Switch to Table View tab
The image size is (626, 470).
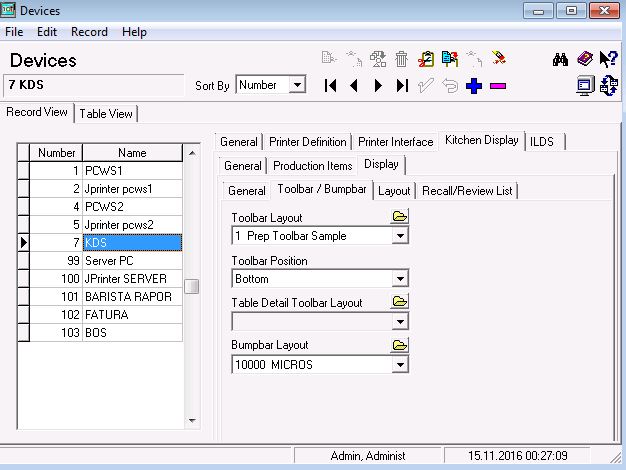click(106, 114)
